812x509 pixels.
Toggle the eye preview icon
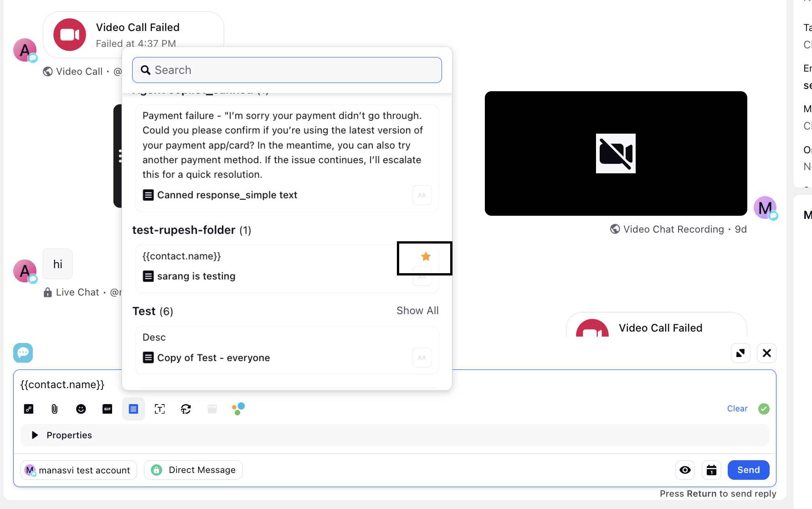click(x=685, y=470)
